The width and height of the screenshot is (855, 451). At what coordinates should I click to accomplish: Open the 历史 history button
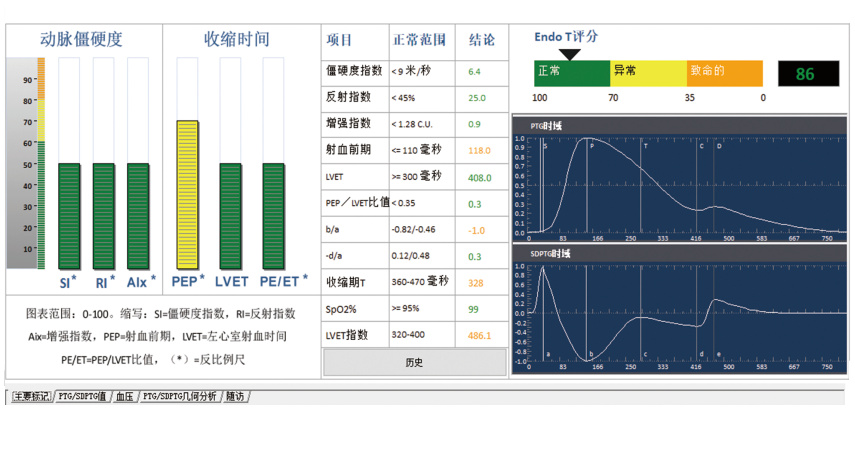click(414, 362)
